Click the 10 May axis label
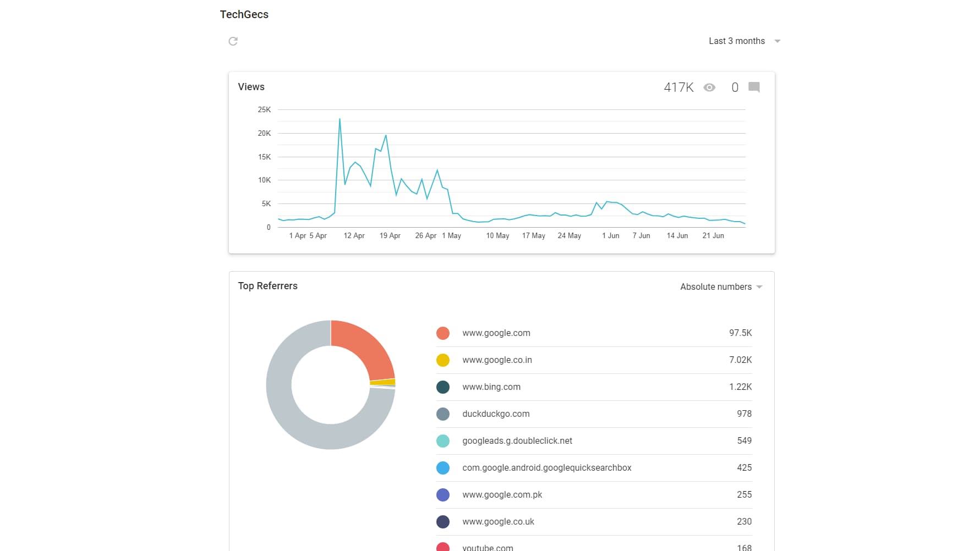The height and width of the screenshot is (551, 980). click(x=497, y=236)
